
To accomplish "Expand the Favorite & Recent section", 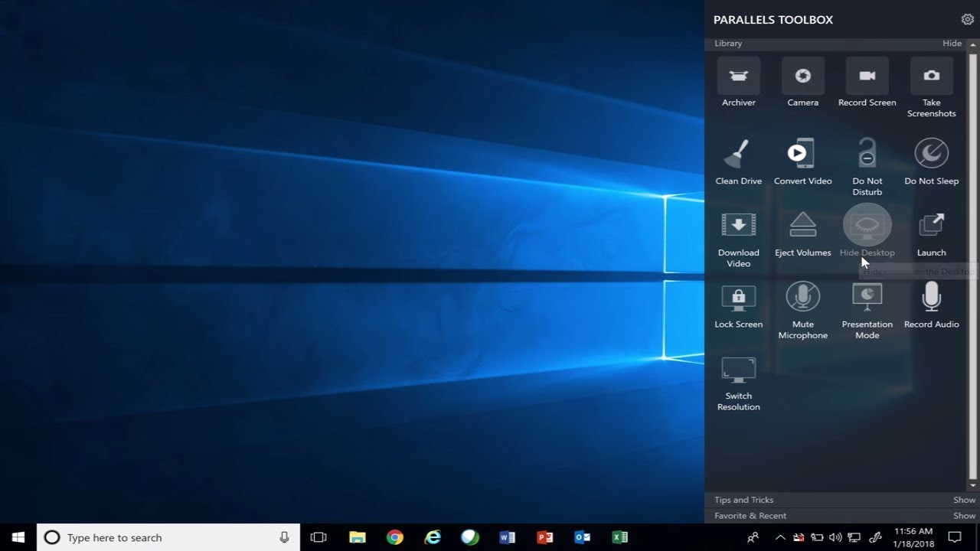I will pyautogui.click(x=964, y=515).
